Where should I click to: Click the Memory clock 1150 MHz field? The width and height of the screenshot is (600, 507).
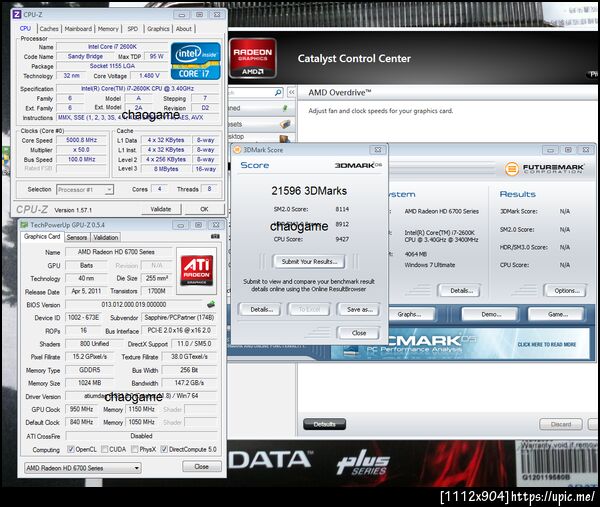click(x=142, y=409)
